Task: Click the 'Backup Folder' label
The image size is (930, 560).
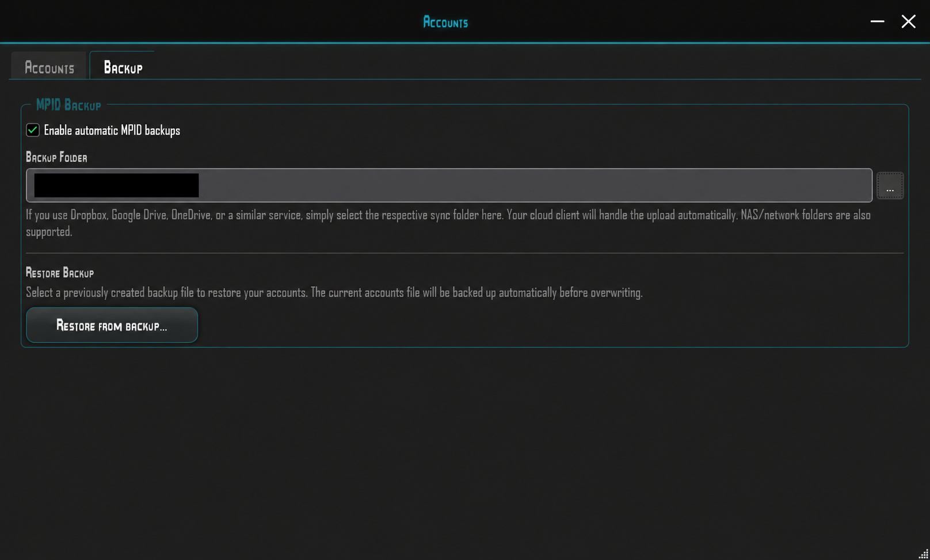Action: tap(56, 157)
